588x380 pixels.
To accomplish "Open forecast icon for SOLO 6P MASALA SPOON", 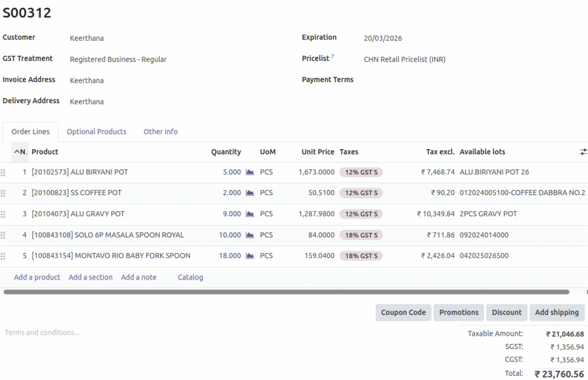I will click(x=250, y=235).
